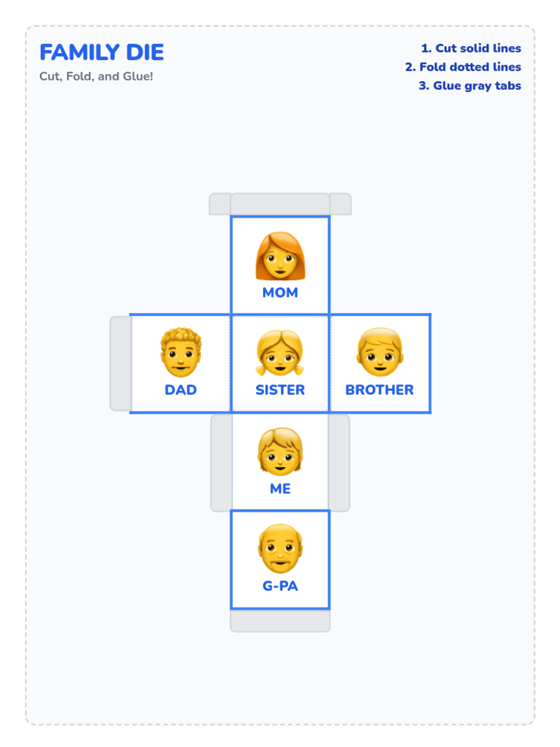
Task: Click the SISTER label text
Action: click(280, 390)
